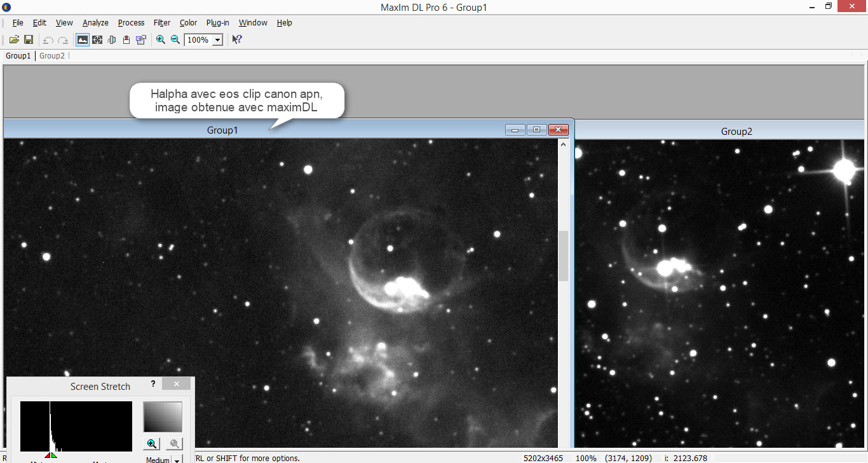Switch to the Group2 tab
This screenshot has width=868, height=463.
52,56
